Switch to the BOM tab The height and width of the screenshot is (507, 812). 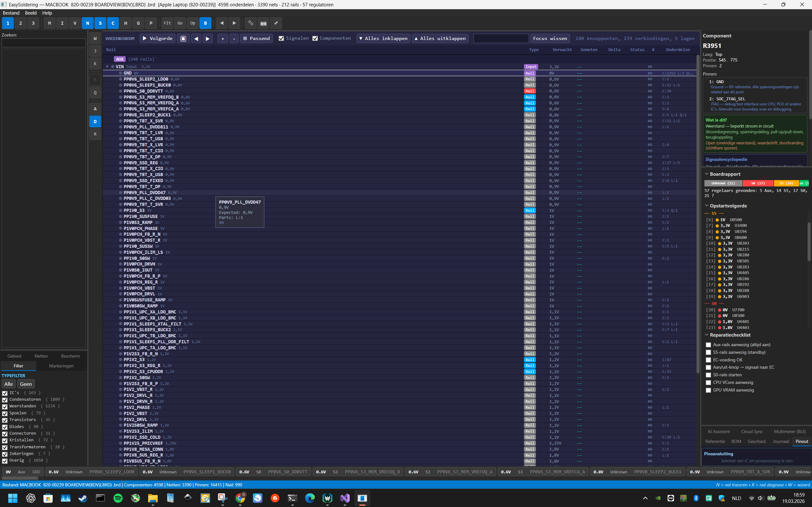[736, 441]
